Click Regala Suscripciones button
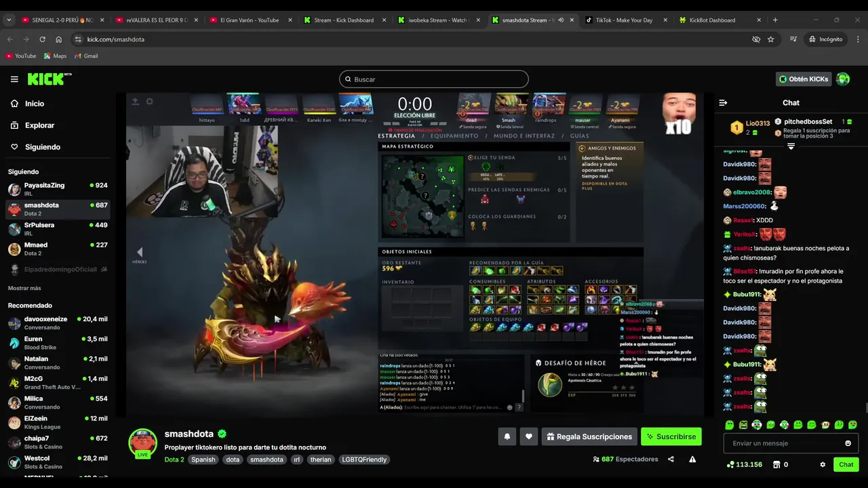 (x=589, y=437)
